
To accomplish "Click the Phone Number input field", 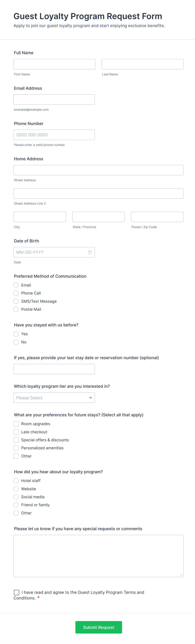I will pyautogui.click(x=54, y=135).
